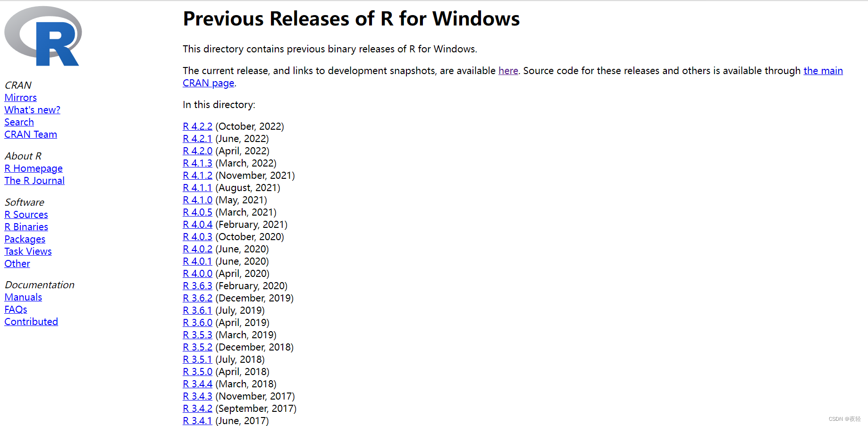
Task: Open R 4.0.5 release link
Action: (198, 212)
